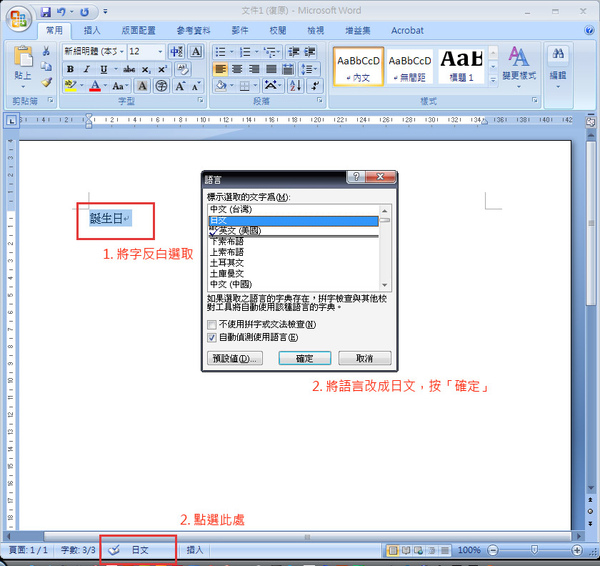Check 不使用拼字或文法檢查 checkbox
The image size is (600, 566).
pos(212,325)
